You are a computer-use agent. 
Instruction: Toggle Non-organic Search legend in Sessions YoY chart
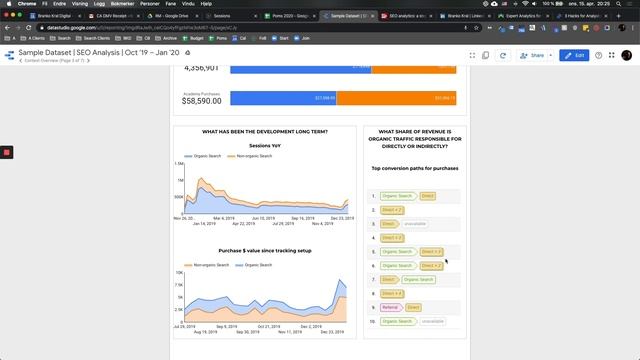(x=249, y=156)
